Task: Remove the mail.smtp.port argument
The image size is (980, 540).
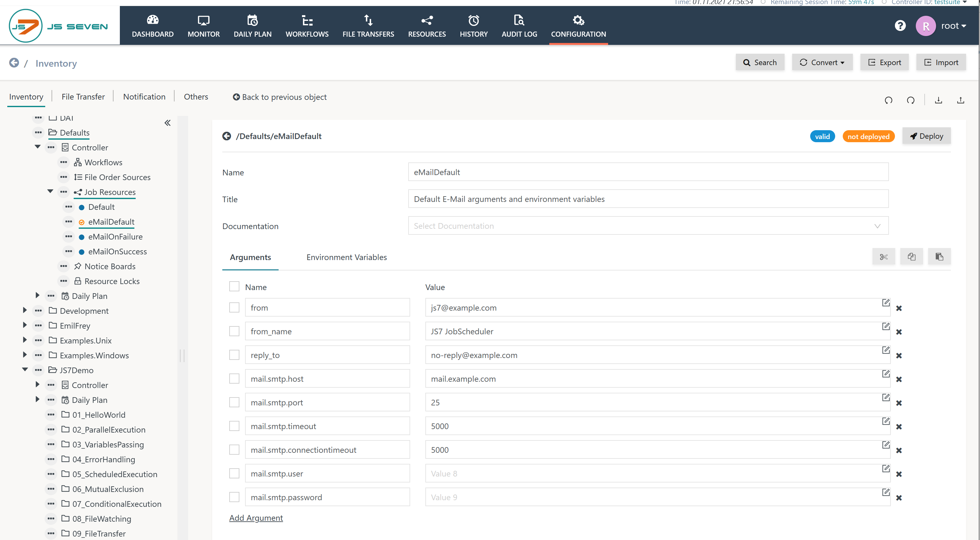Action: (899, 403)
